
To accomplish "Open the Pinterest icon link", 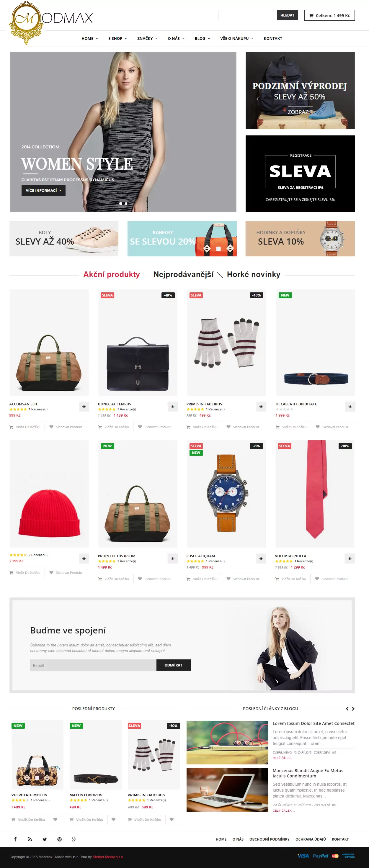I will (x=59, y=839).
